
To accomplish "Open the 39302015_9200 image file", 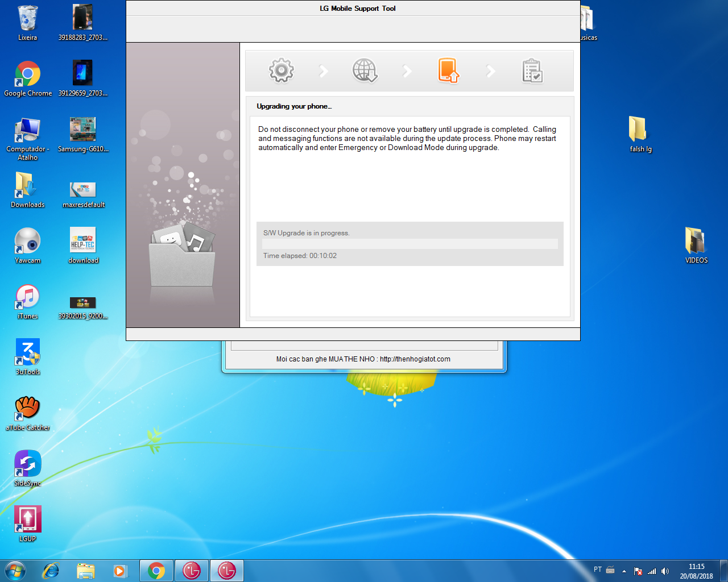I will (x=83, y=308).
